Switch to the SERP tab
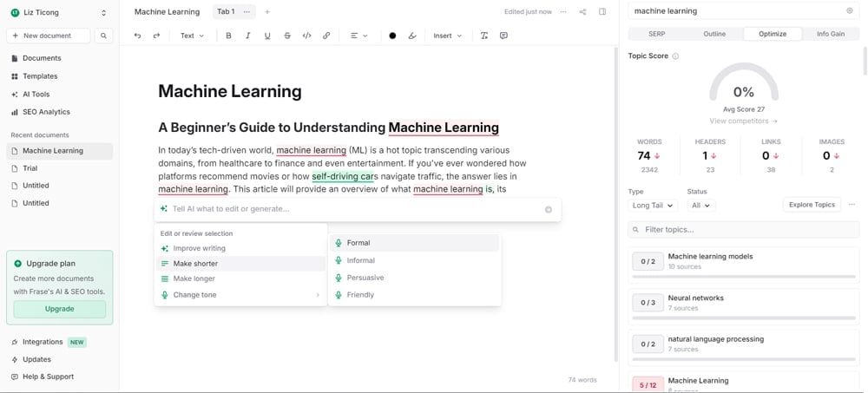868x393 pixels. coord(656,34)
